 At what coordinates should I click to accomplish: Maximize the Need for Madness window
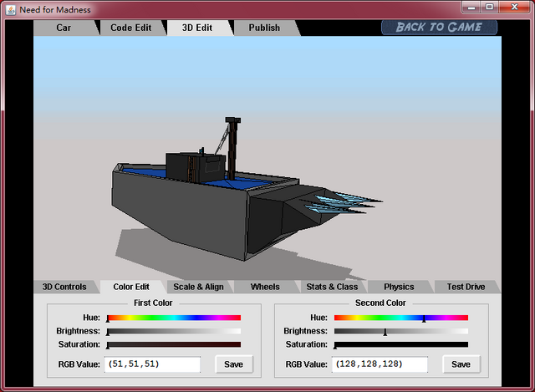coord(490,8)
